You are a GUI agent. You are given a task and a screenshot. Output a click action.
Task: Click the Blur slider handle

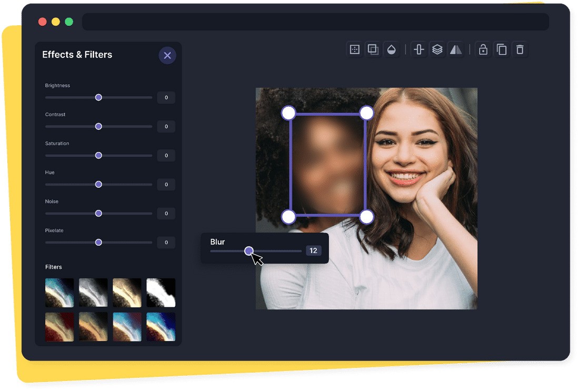click(x=249, y=251)
